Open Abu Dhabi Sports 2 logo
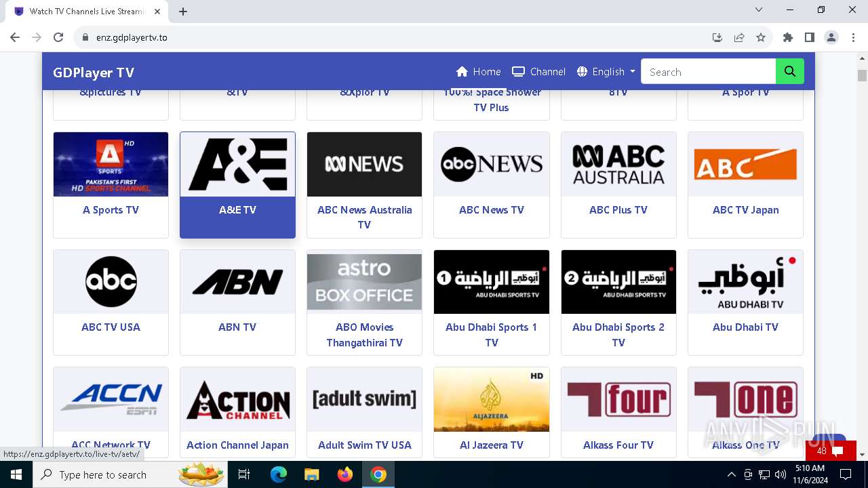This screenshot has height=488, width=868. click(618, 281)
